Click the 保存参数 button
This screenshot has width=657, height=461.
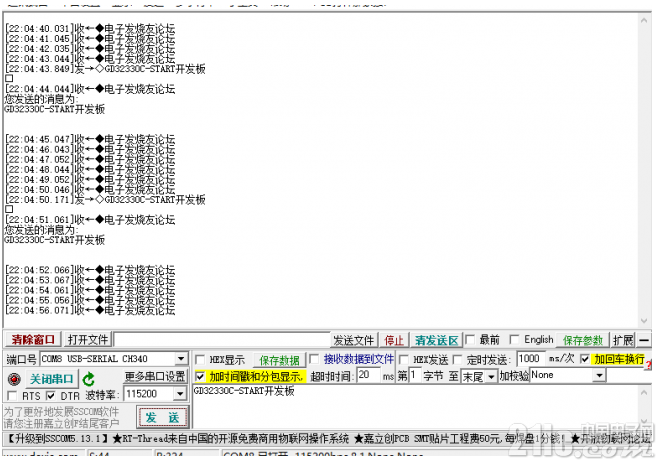[x=583, y=340]
